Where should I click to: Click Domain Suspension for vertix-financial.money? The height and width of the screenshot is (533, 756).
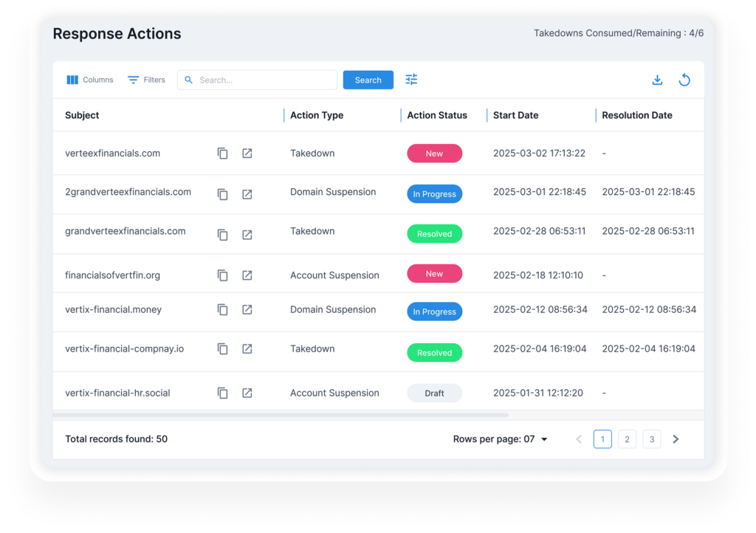[x=333, y=309]
